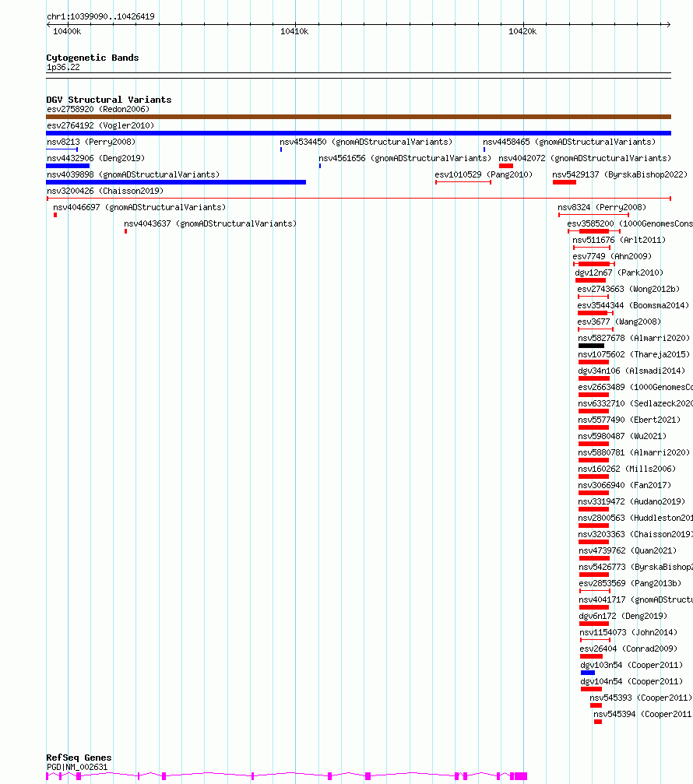Open variant nsv4561656 gnomADStructuralVariants label
Screen dimensions: 693x784
coord(405,159)
